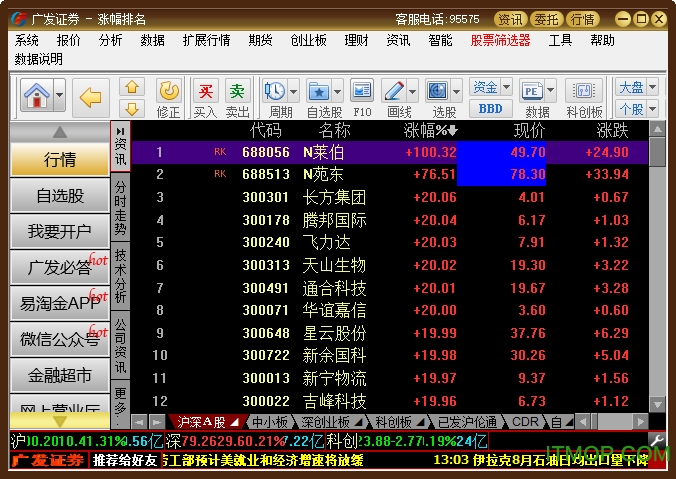Select the CDR bottom tab

(x=525, y=422)
